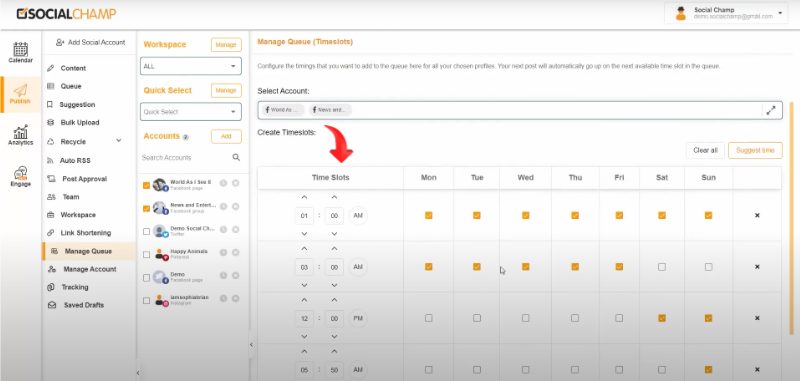Open the Quick Select dropdown
The image size is (800, 381).
191,112
